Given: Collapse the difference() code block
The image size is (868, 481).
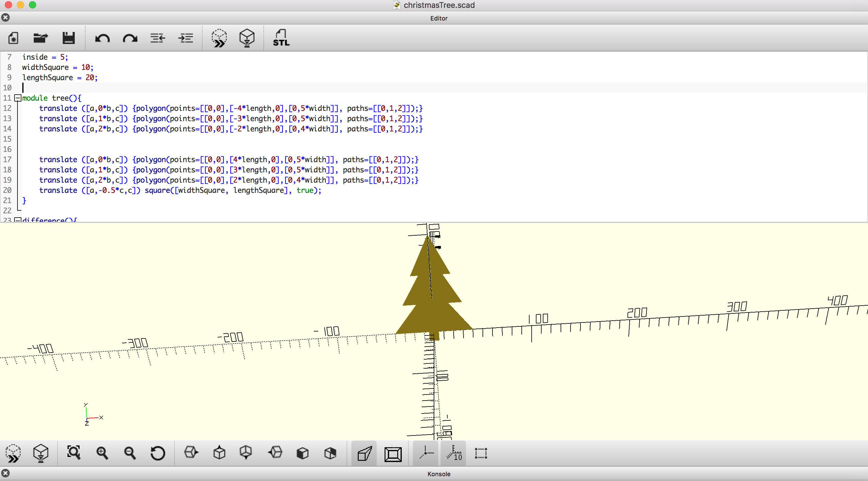Looking at the screenshot, I should [17, 220].
